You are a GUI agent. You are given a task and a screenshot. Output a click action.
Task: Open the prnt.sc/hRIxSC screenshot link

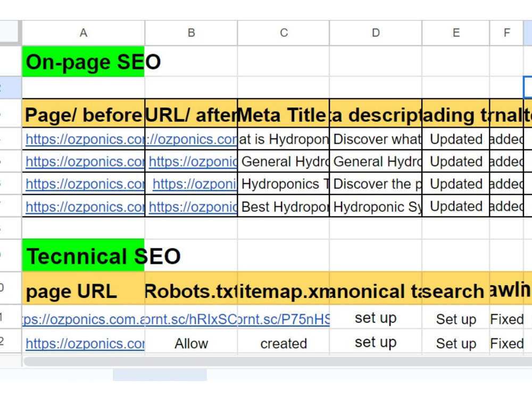[192, 319]
